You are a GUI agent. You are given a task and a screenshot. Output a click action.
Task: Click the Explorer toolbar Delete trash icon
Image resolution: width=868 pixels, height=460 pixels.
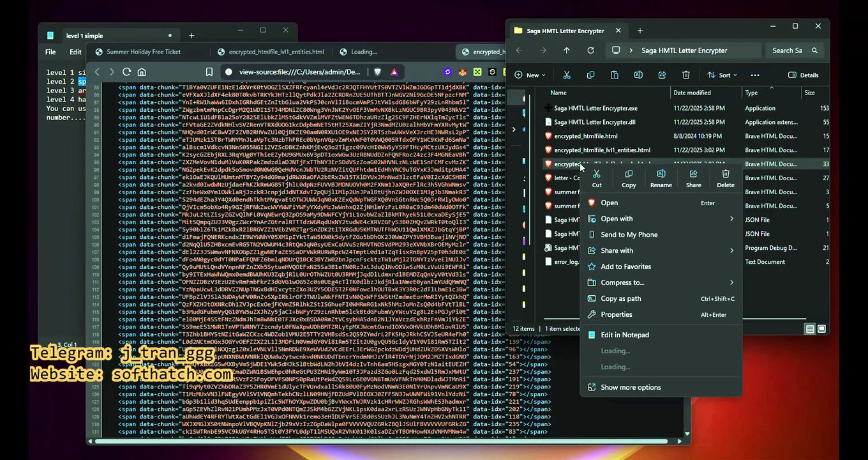point(686,75)
